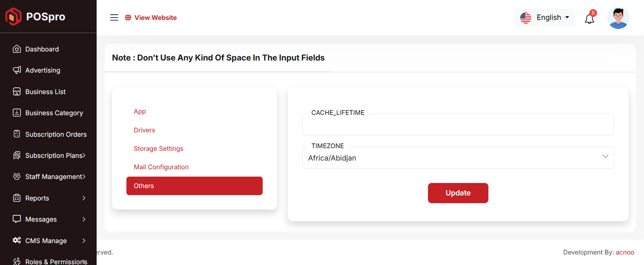Viewport: 644px width, 265px height.
Task: Click the Subscription Orders sidebar icon
Action: point(17,134)
